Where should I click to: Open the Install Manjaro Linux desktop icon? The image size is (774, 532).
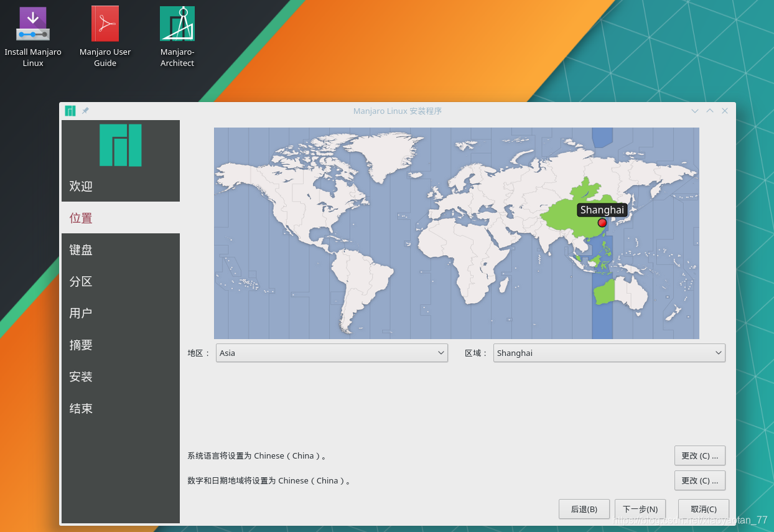[33, 37]
